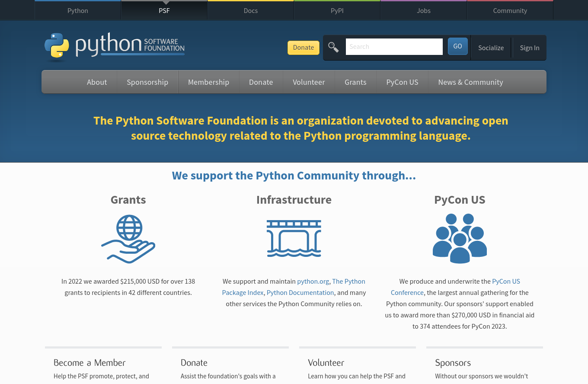Click the Infrastructure bridge icon
Image resolution: width=588 pixels, height=384 pixels.
point(294,238)
